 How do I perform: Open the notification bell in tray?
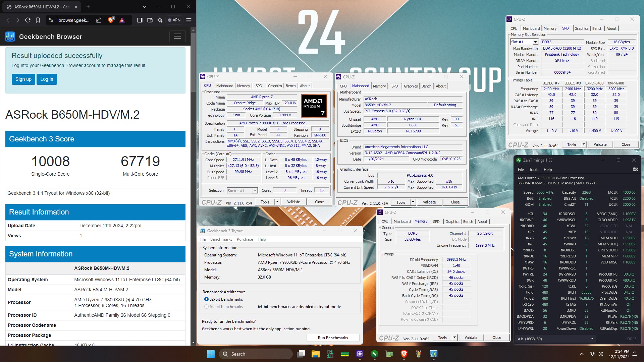point(635,354)
